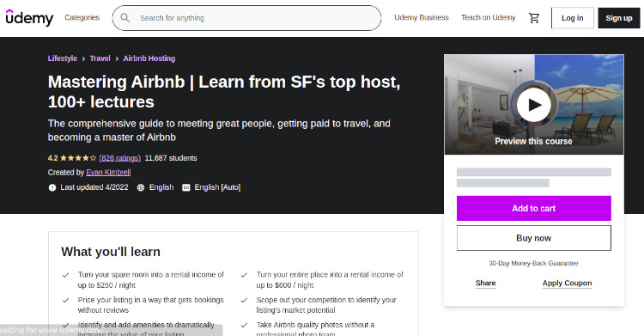The image size is (644, 336).
Task: Click 'Scope out your competition' learning item text
Action: [x=326, y=305]
